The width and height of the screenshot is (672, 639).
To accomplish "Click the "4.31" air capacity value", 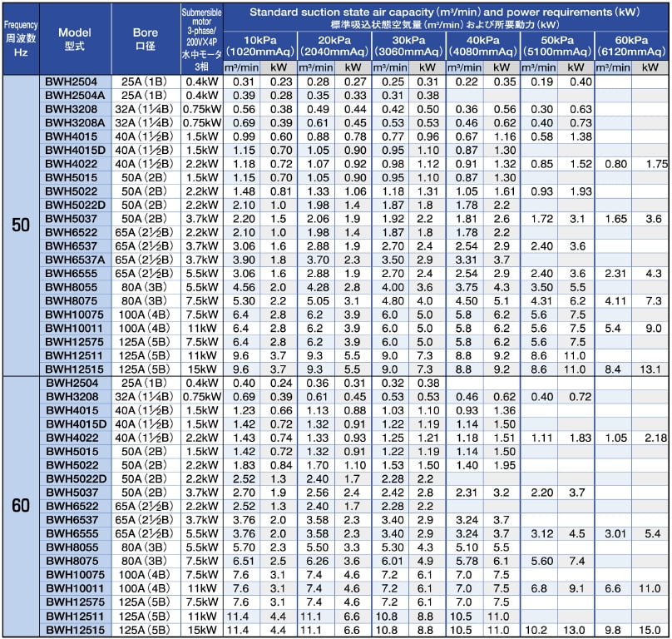I will tap(541, 300).
